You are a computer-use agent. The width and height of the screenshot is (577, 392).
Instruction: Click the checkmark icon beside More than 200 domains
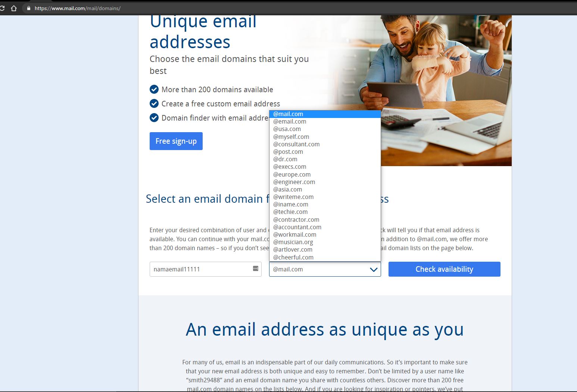point(154,89)
